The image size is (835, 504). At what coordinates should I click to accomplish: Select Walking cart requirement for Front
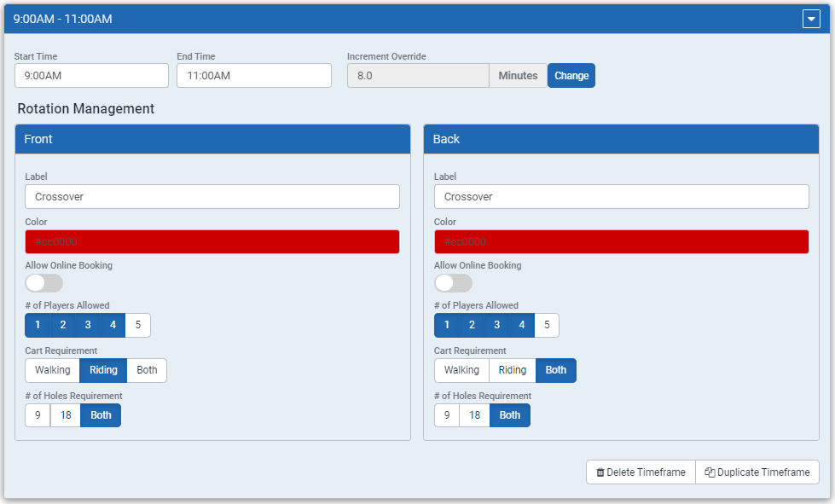point(52,370)
